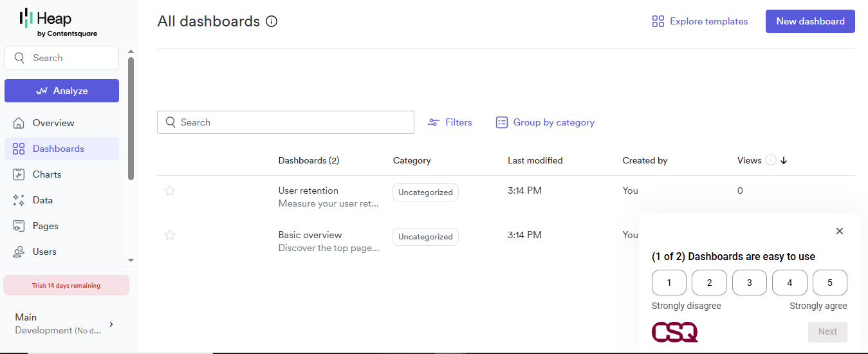Star the Basic overview dashboard

point(170,235)
